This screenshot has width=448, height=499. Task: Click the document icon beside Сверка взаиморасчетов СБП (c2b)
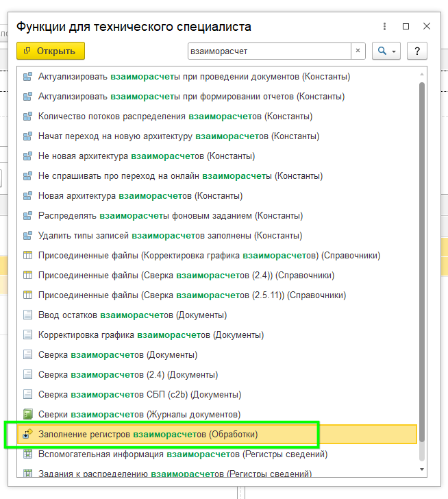coord(27,395)
